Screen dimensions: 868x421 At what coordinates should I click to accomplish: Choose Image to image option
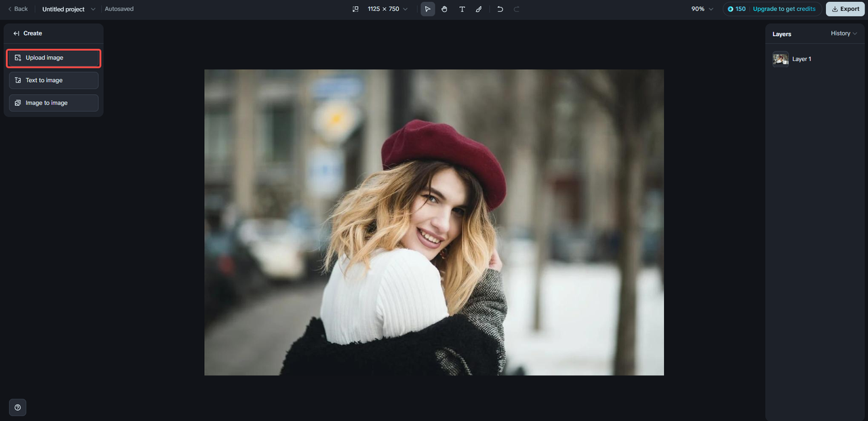point(54,103)
